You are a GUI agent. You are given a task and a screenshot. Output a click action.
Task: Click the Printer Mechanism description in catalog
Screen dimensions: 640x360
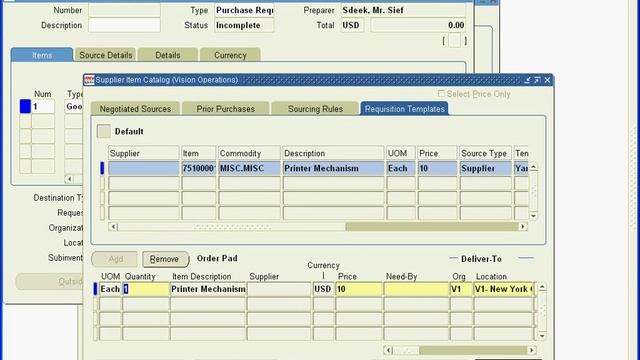[x=333, y=168]
